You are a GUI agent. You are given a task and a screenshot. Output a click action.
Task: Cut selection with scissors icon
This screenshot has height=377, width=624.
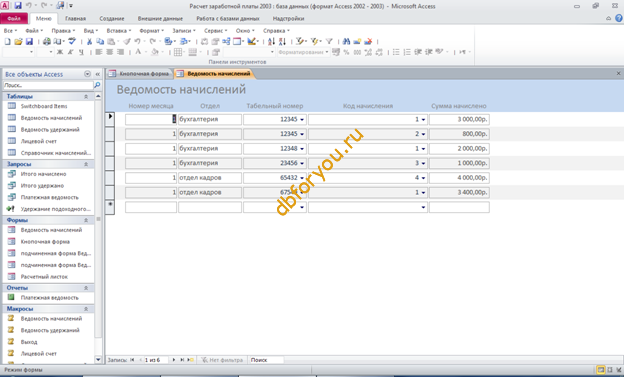90,41
